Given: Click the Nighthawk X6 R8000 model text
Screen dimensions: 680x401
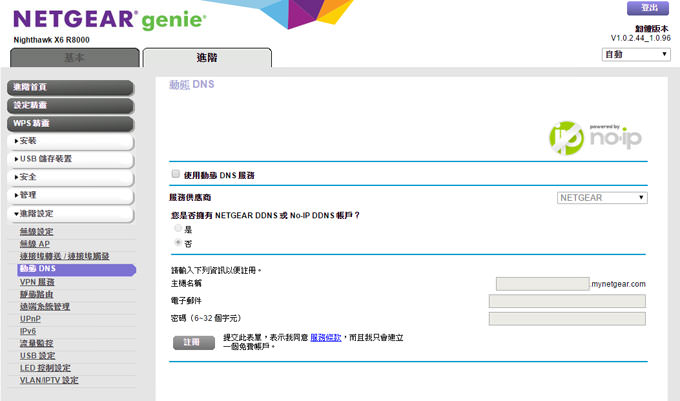Looking at the screenshot, I should [51, 40].
